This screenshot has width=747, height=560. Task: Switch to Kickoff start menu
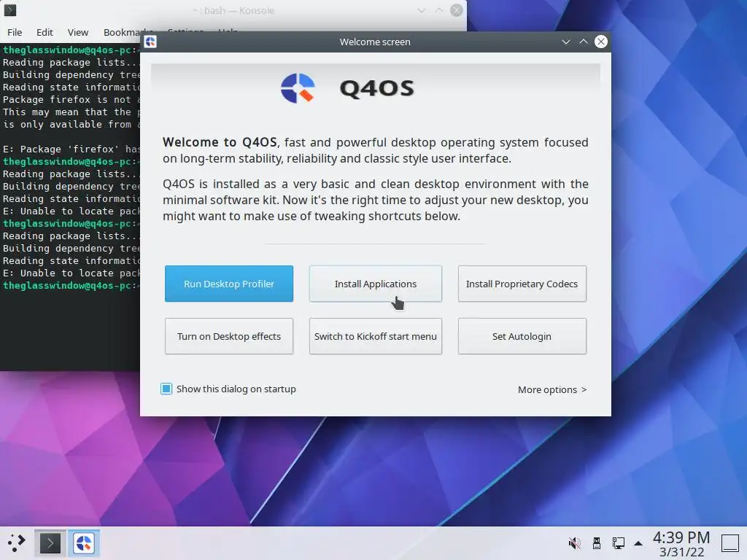pyautogui.click(x=376, y=336)
